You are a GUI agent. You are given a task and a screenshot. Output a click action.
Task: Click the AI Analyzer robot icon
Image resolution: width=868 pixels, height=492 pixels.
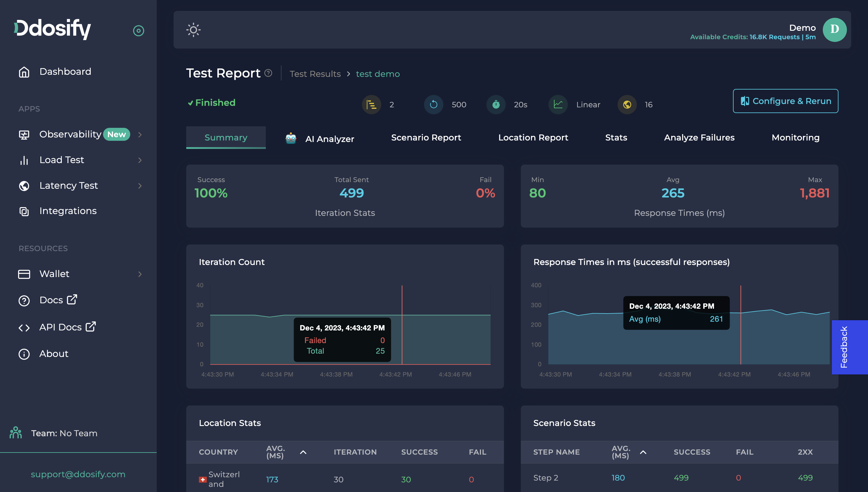click(x=291, y=139)
